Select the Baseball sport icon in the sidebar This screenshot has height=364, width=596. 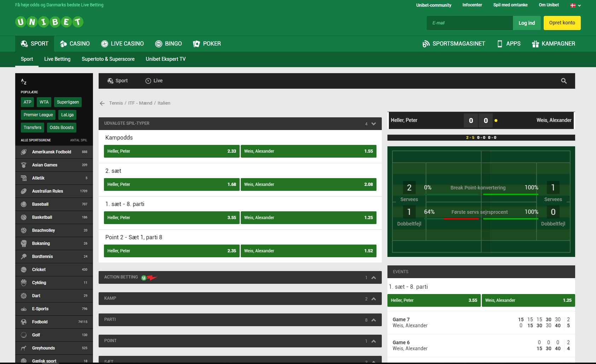(x=24, y=204)
